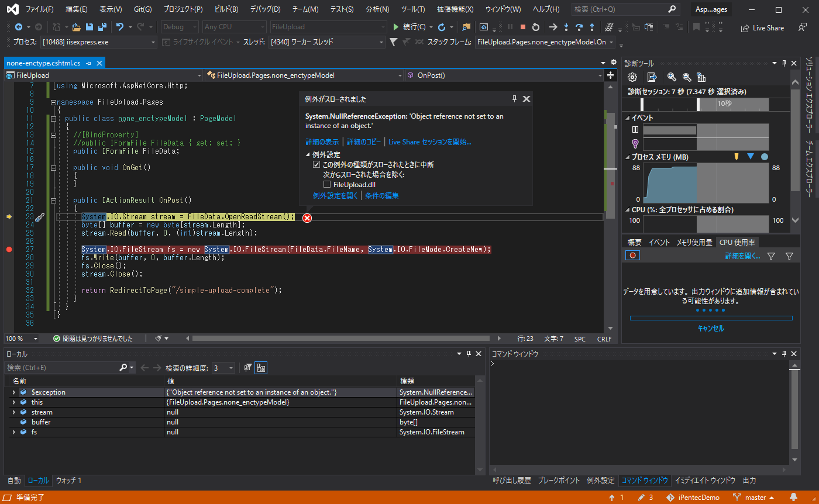Click the red exception error icon on line 23
This screenshot has width=819, height=504.
click(x=307, y=218)
